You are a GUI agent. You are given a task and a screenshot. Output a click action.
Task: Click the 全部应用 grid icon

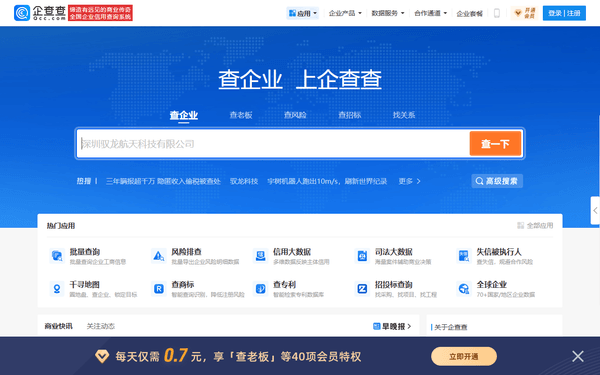click(520, 225)
